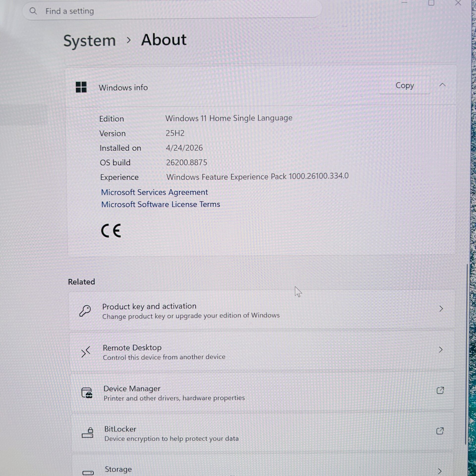Click the About page heading
Image resolution: width=476 pixels, height=476 pixels.
(x=164, y=40)
